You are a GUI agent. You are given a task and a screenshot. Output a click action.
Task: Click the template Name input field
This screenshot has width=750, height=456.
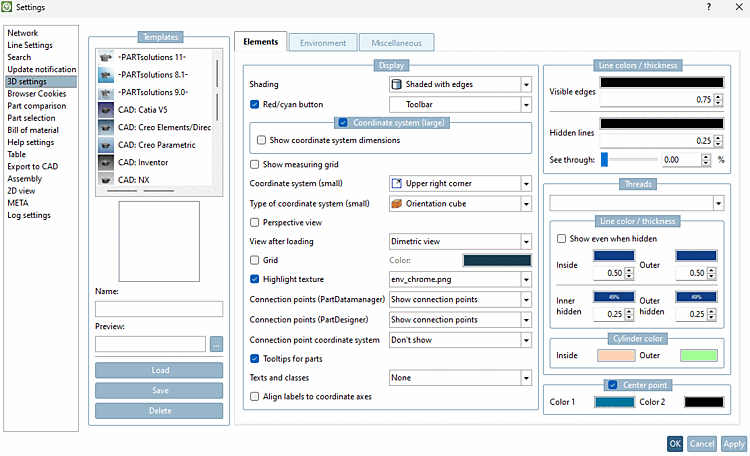click(159, 309)
